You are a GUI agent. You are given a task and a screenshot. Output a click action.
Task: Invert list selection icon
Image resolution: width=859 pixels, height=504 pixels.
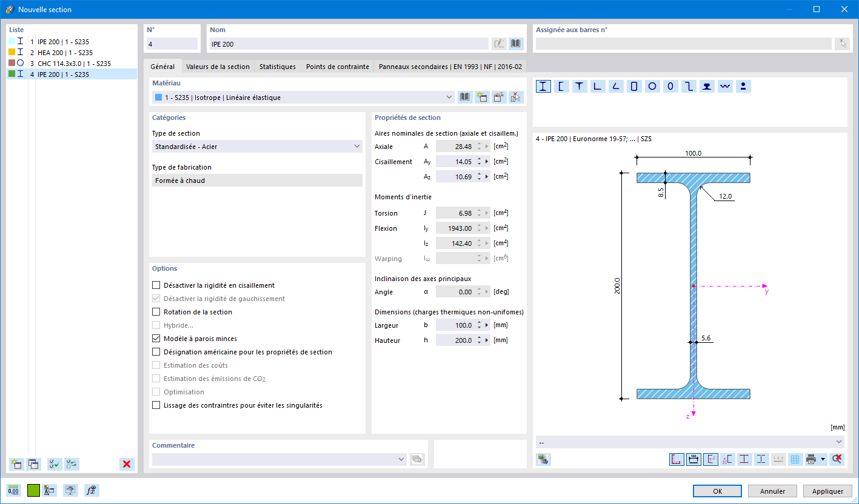[x=72, y=464]
